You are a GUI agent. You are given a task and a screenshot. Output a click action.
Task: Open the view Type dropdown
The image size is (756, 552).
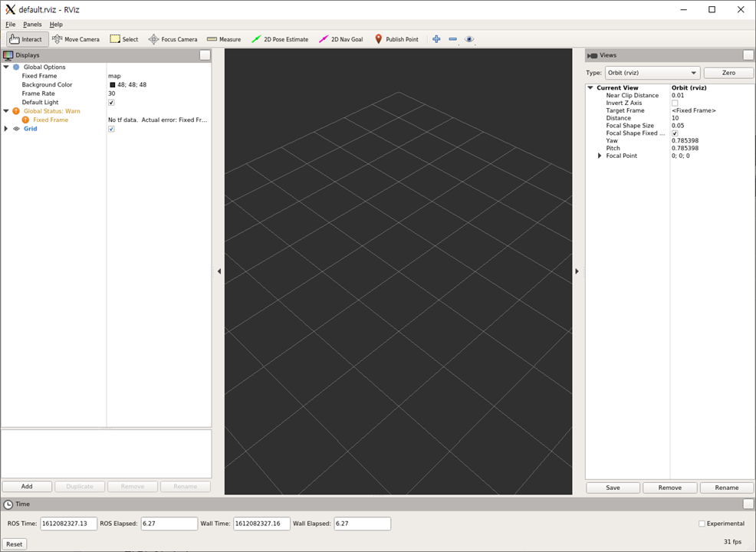pyautogui.click(x=652, y=73)
